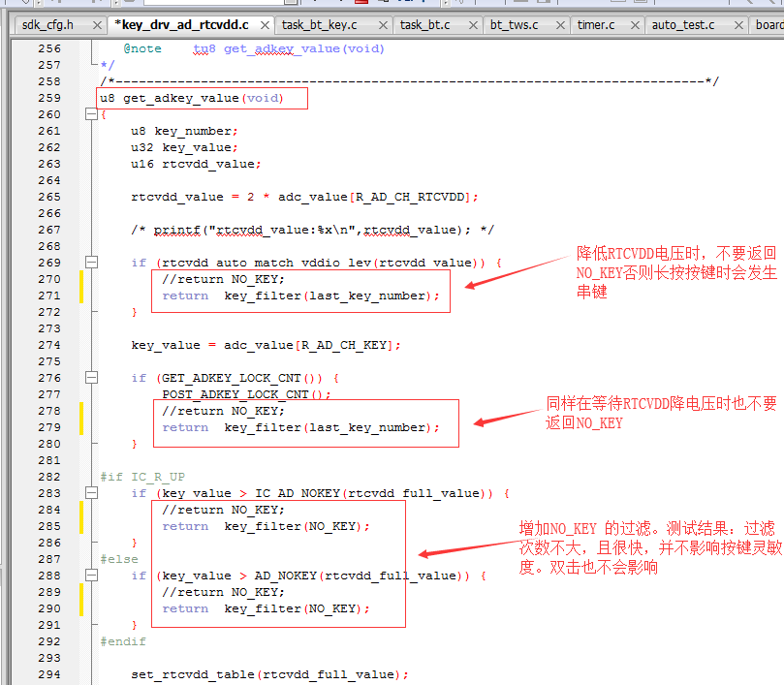Image resolution: width=784 pixels, height=685 pixels.
Task: Close the timer.c tab
Action: click(x=635, y=25)
